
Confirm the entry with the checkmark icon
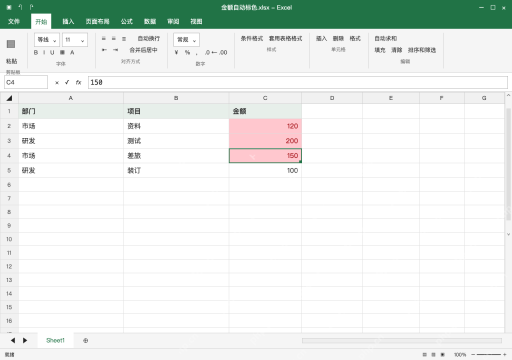pos(67,82)
